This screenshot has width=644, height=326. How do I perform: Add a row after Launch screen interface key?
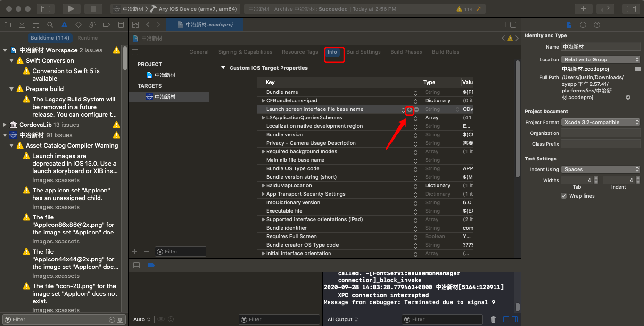410,109
